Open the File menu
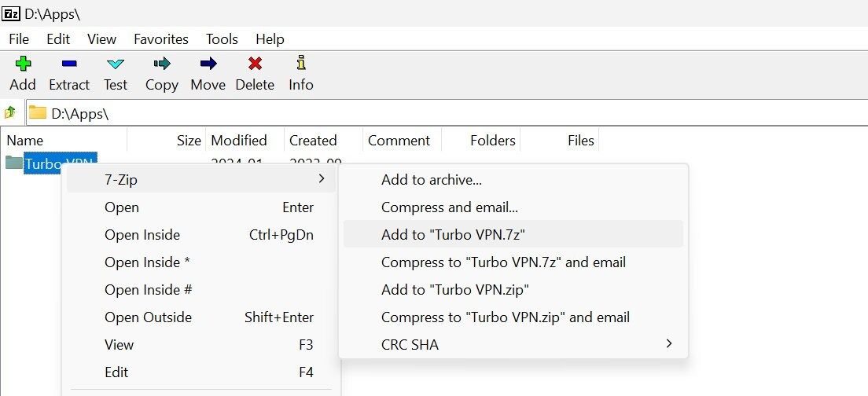 tap(19, 39)
